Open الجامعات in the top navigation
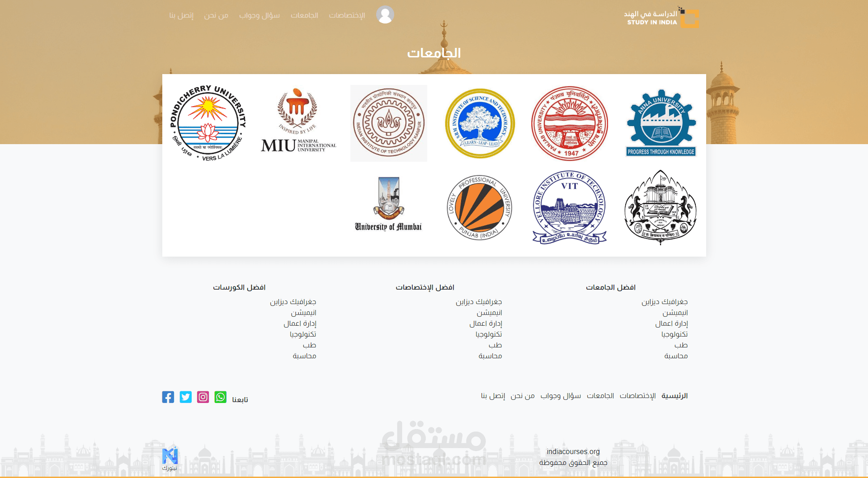The image size is (868, 478). pyautogui.click(x=304, y=15)
